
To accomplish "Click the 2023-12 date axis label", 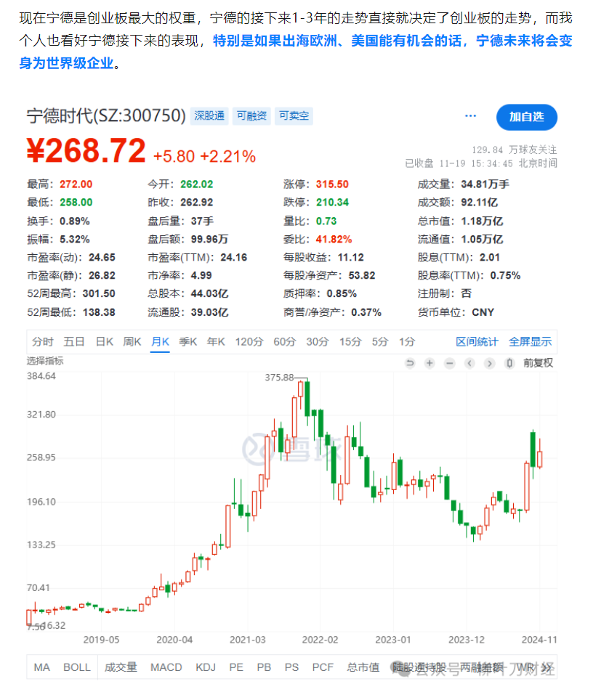I will click(466, 640).
